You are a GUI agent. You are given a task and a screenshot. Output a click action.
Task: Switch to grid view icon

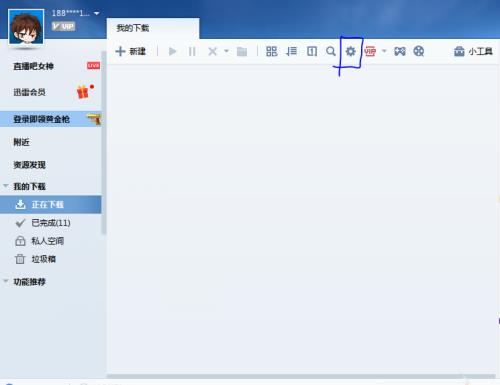(271, 51)
